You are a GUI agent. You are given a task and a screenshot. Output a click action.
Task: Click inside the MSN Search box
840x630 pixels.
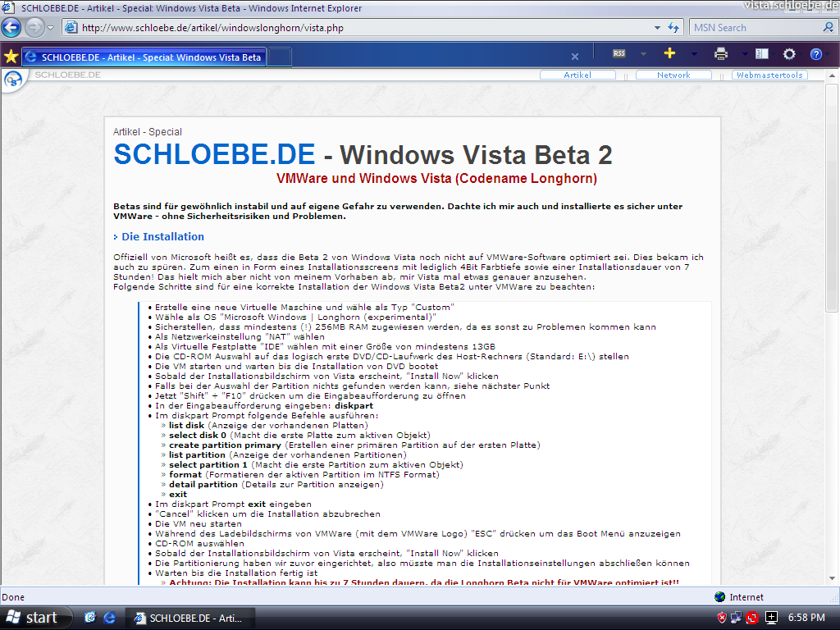[x=756, y=28]
